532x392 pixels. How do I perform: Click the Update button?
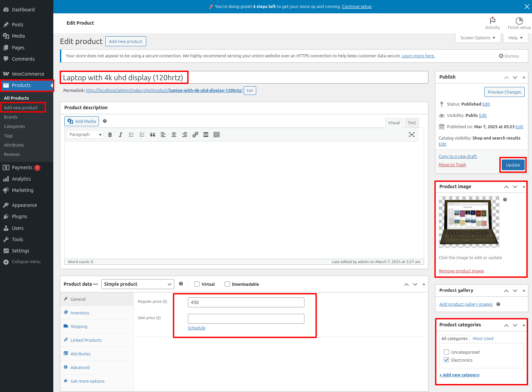(513, 165)
